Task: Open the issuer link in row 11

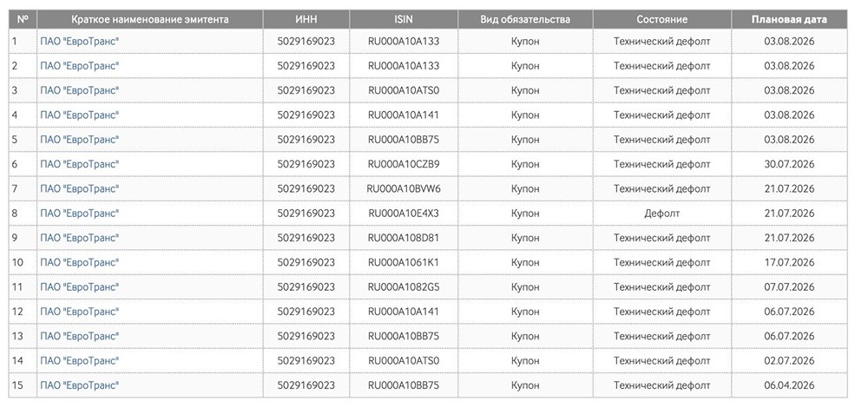Action: (79, 286)
